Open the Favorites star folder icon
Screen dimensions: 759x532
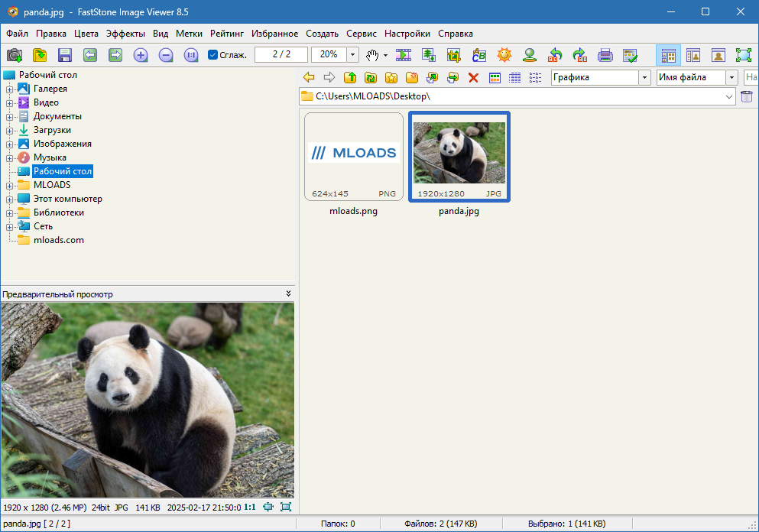pos(391,77)
